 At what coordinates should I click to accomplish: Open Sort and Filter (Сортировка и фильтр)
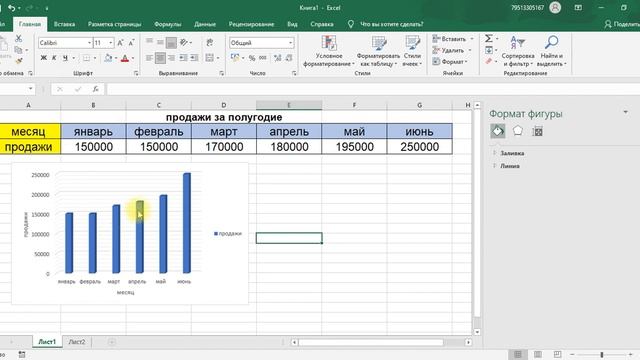(x=518, y=52)
